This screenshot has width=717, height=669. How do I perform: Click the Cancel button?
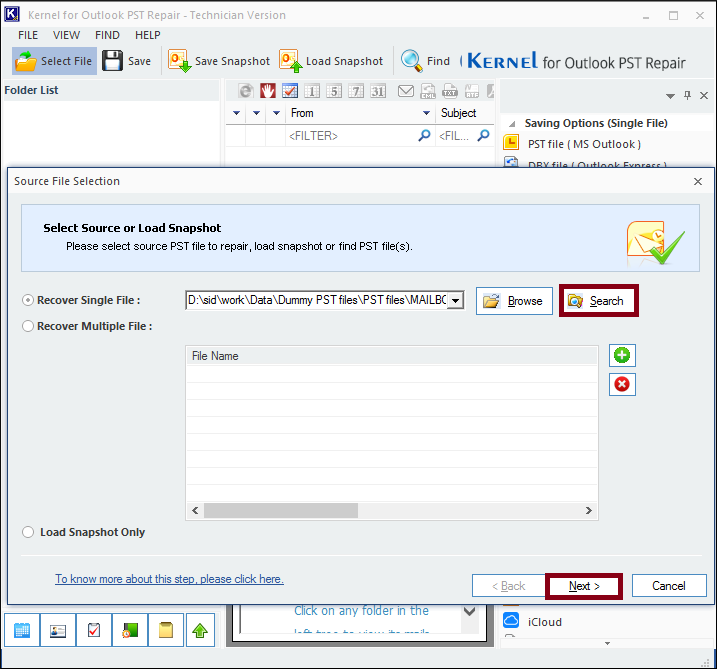coord(669,586)
